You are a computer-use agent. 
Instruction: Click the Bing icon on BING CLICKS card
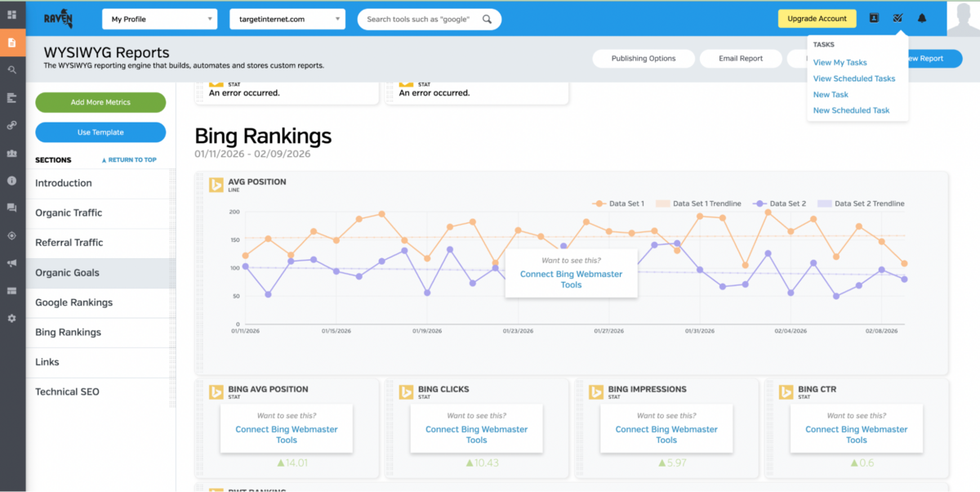point(406,392)
